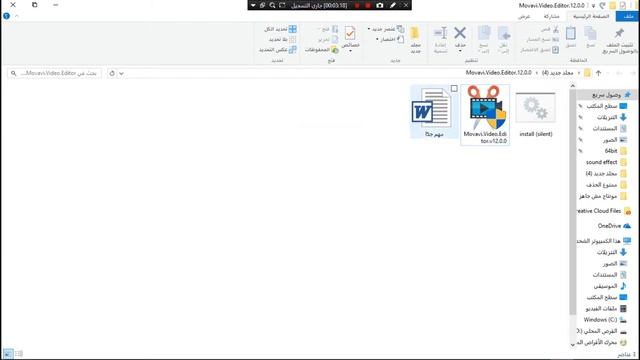Click the Pin to Quick access ribbon button

point(620,40)
